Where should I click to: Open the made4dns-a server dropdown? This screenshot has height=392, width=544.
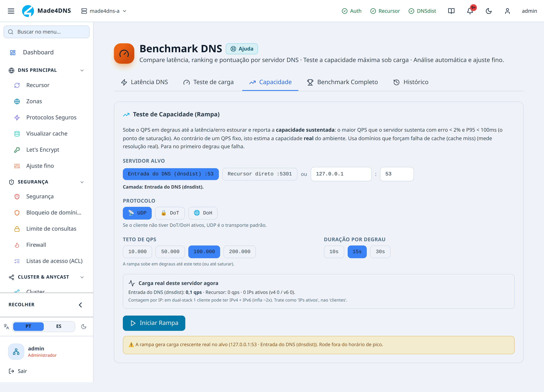coord(104,11)
